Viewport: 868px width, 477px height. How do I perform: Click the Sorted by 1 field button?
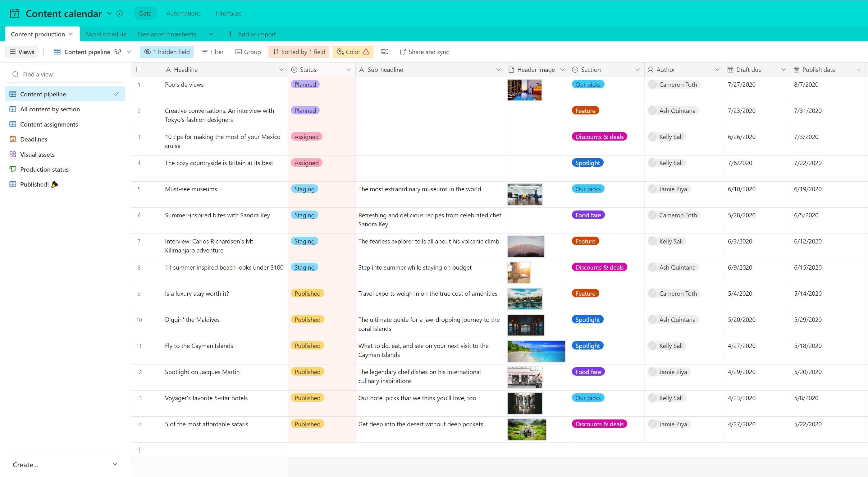point(299,52)
